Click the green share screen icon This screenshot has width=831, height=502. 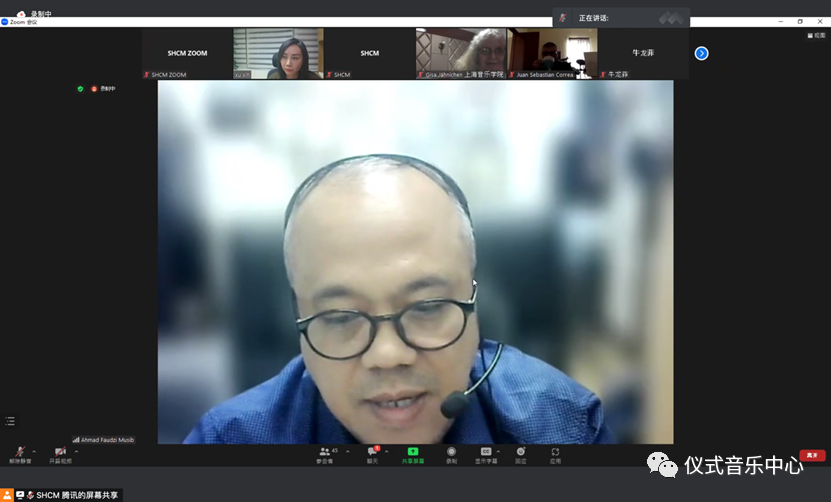412,453
